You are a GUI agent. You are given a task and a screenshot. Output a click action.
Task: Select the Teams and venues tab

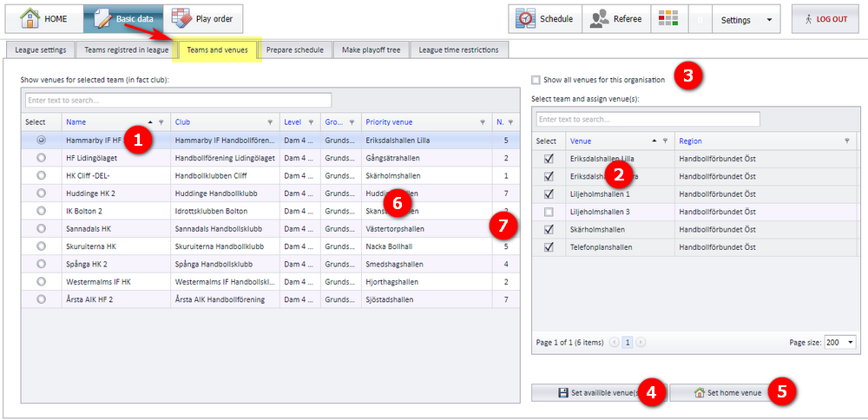pyautogui.click(x=218, y=49)
